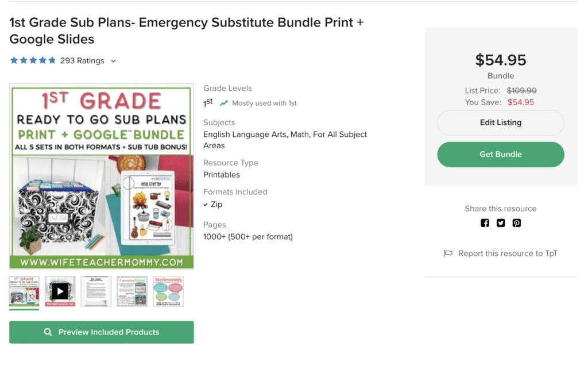The height and width of the screenshot is (369, 588).
Task: Select the Testimonials thumbnail
Action: [168, 291]
